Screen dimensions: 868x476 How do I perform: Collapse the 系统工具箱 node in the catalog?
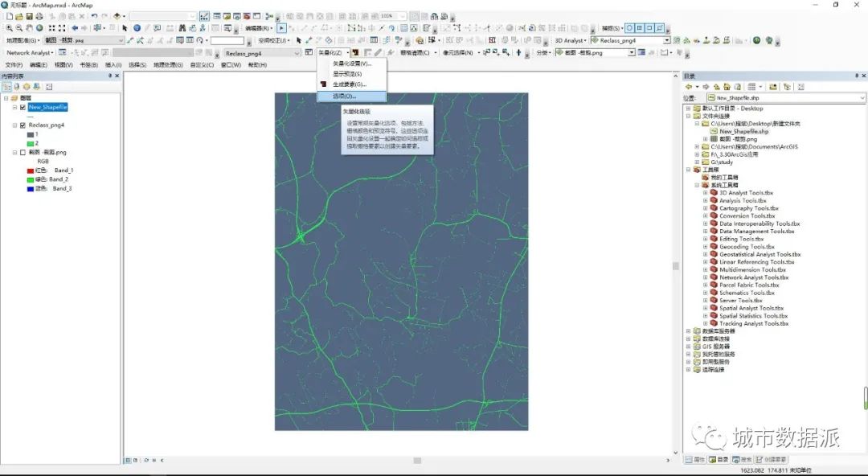[x=697, y=185]
